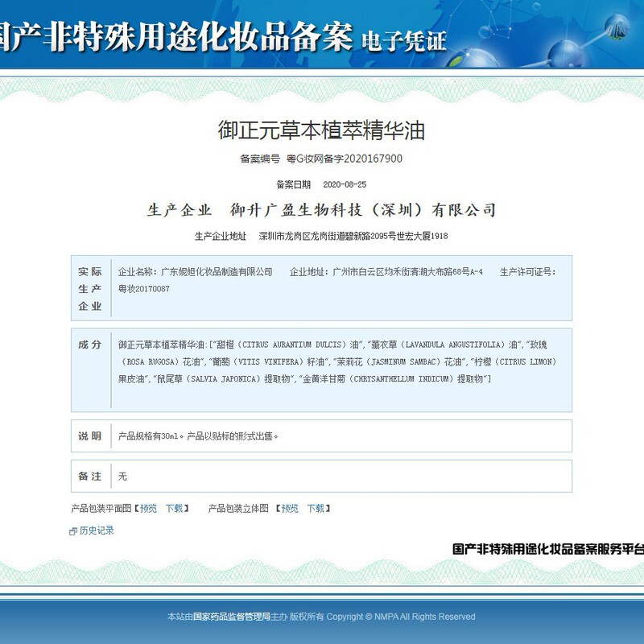Click text 产品规格有30ml。产品以贴标的形式出售。
Screen dimensions: 644x644
click(x=198, y=436)
